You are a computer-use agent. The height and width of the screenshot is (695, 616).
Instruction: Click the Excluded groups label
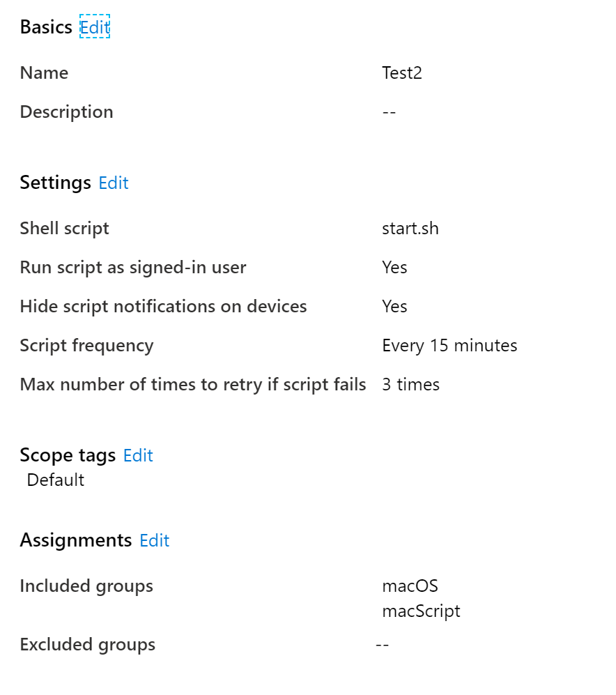(x=87, y=645)
